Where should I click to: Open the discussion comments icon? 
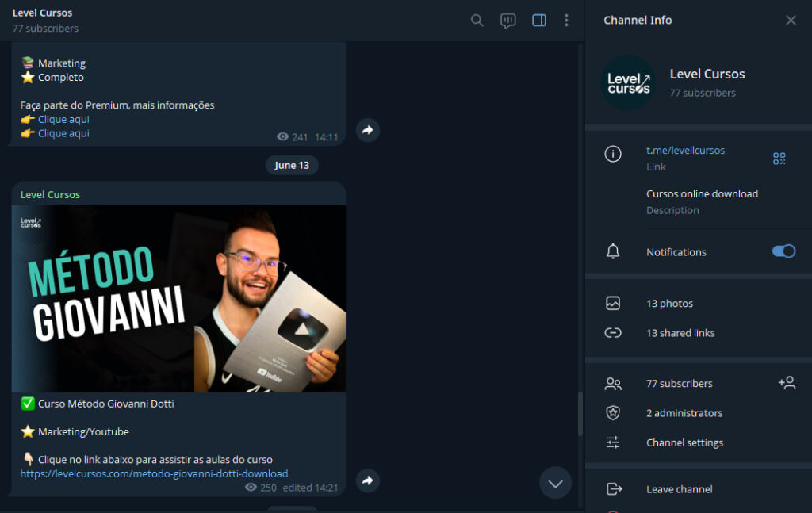pyautogui.click(x=508, y=21)
